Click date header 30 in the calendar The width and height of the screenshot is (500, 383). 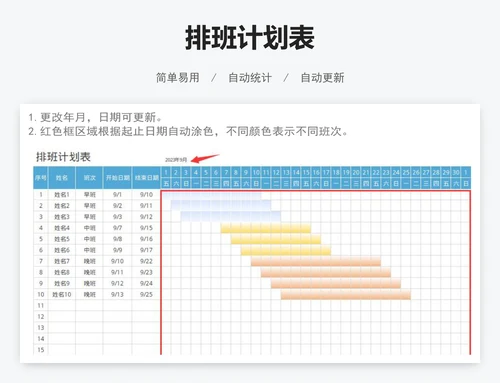pos(456,172)
